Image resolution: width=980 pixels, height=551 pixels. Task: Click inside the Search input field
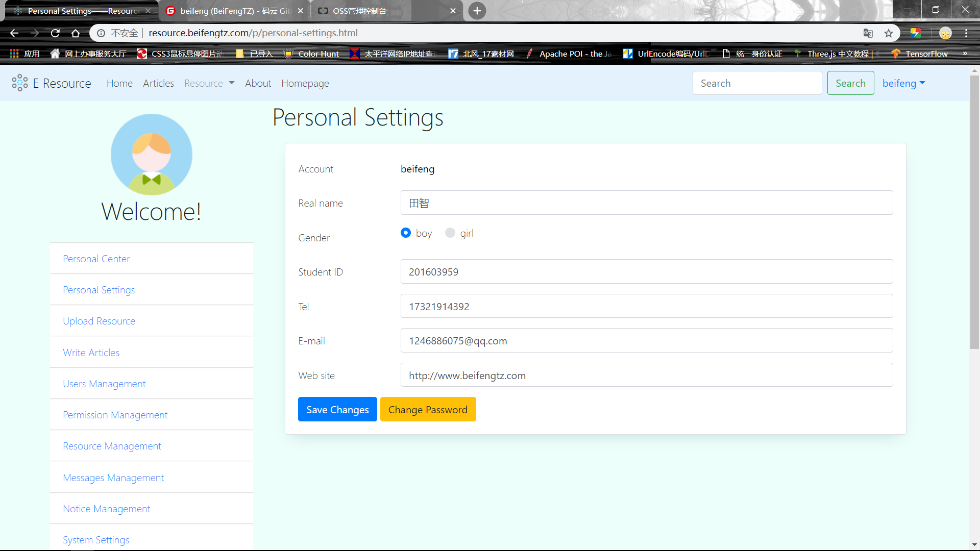(x=757, y=83)
